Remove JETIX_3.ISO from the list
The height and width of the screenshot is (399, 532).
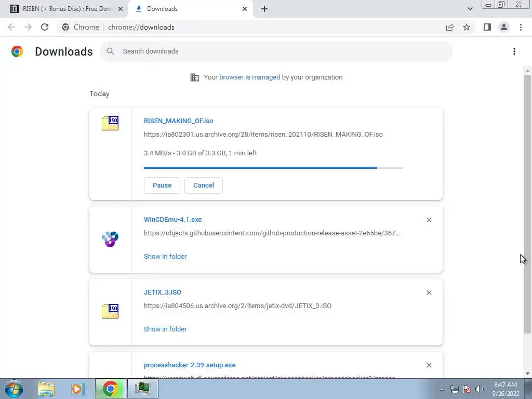429,292
